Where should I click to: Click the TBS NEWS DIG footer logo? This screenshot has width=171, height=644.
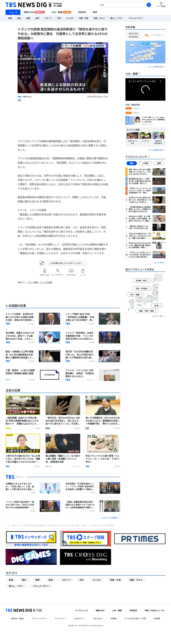click(x=24, y=610)
